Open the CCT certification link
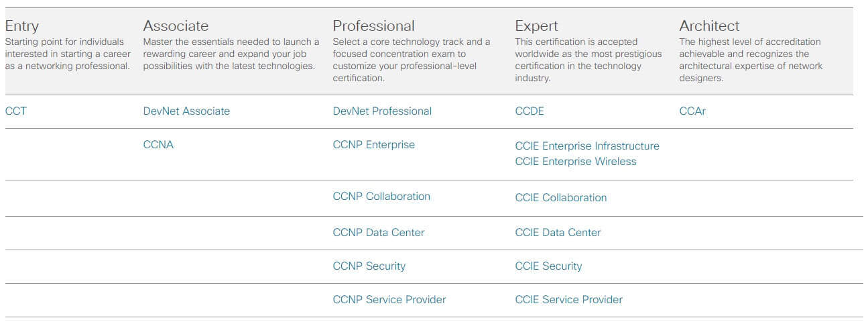 (16, 111)
